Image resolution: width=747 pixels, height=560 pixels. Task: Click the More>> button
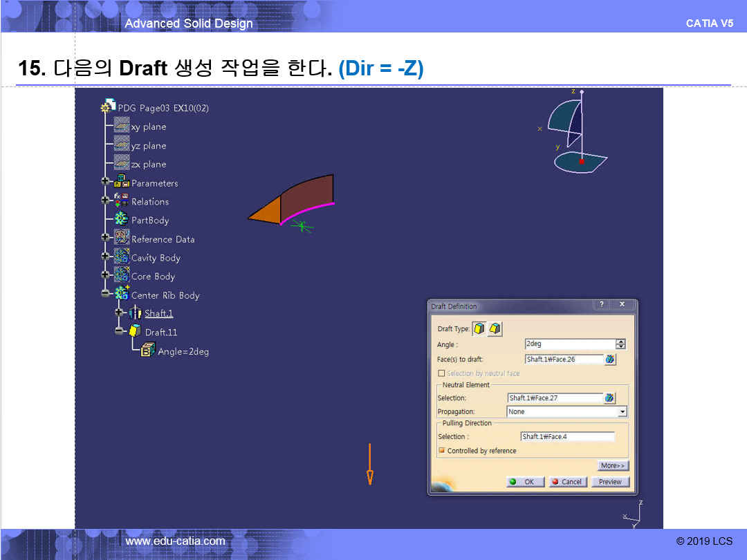pos(613,466)
